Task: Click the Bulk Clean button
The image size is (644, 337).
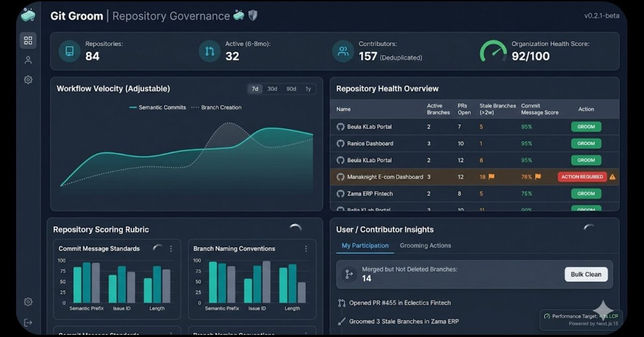Action: [586, 274]
